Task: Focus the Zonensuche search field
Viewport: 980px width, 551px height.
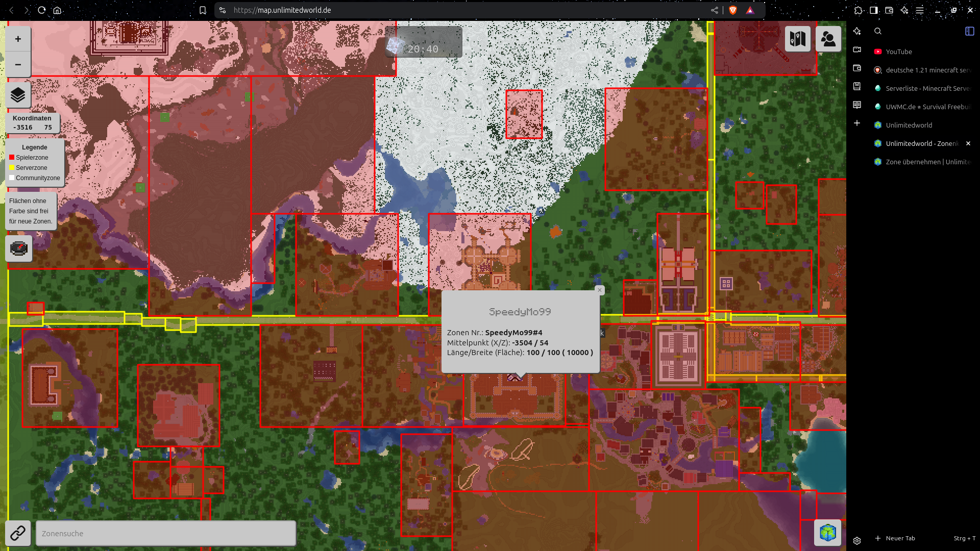Action: coord(166,533)
